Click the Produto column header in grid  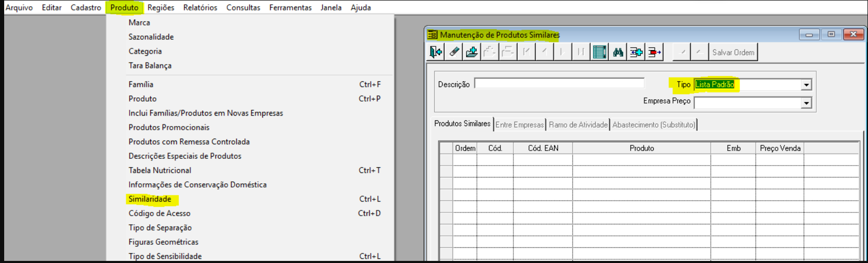click(642, 148)
